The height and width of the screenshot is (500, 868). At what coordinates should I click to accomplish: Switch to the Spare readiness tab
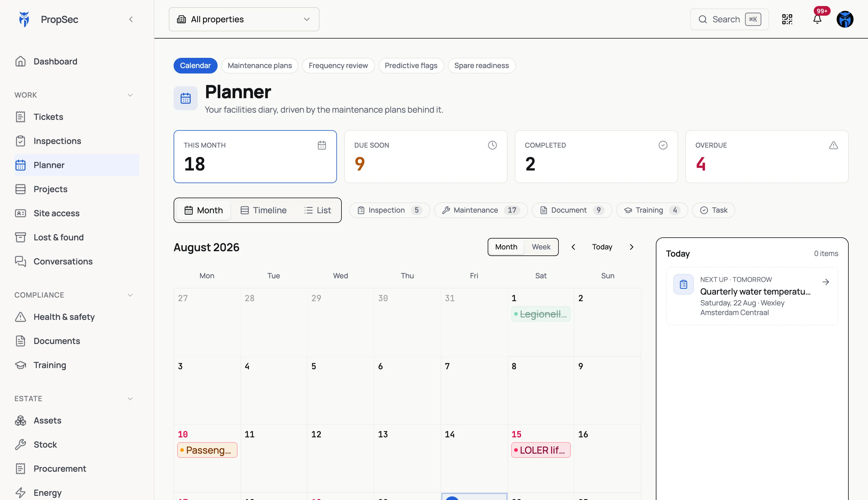pos(481,66)
